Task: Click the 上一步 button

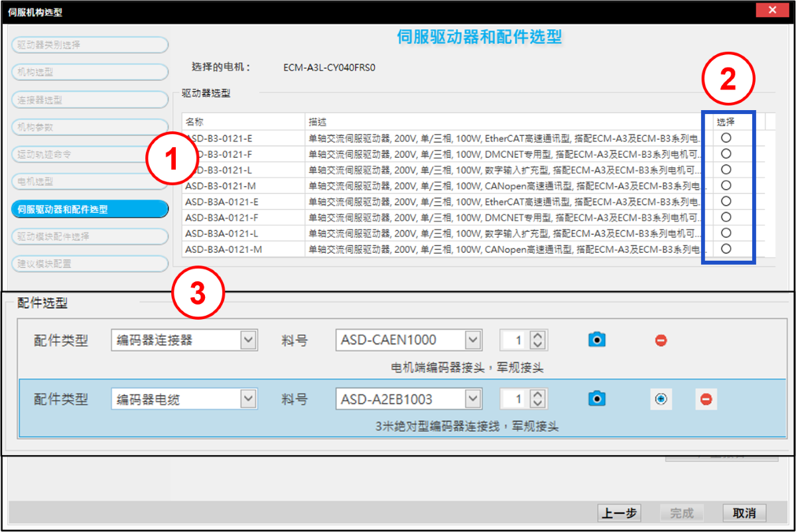Action: pos(619,513)
